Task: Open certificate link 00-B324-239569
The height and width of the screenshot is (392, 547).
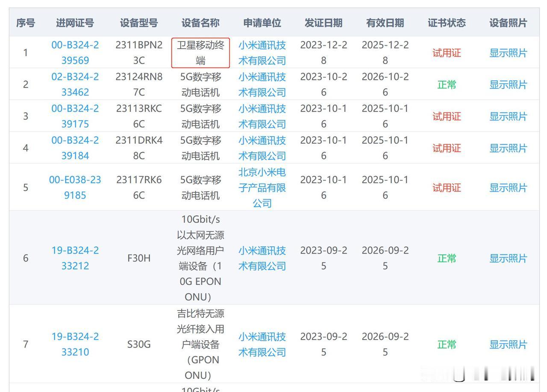Action: click(x=75, y=53)
